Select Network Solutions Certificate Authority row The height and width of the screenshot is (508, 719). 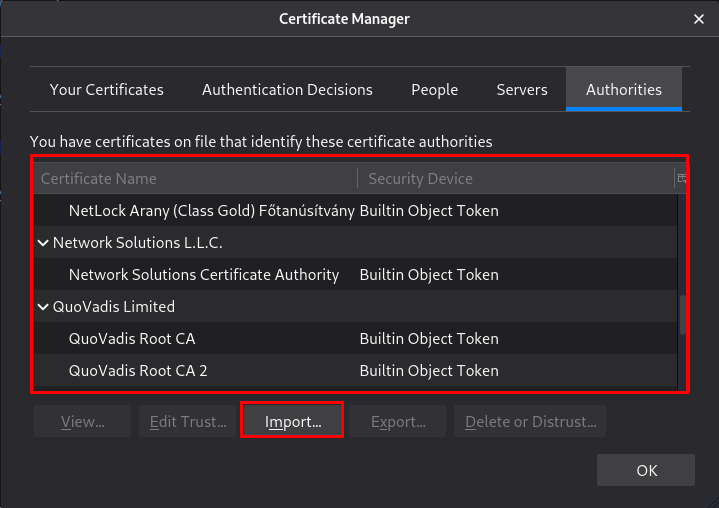point(355,274)
